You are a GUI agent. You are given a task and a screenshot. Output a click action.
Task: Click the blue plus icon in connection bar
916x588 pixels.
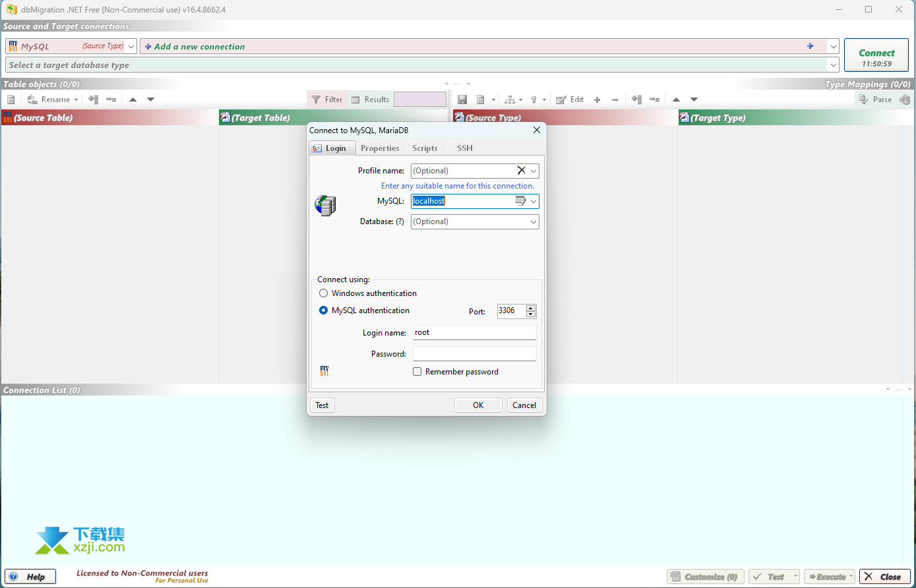[x=810, y=46]
